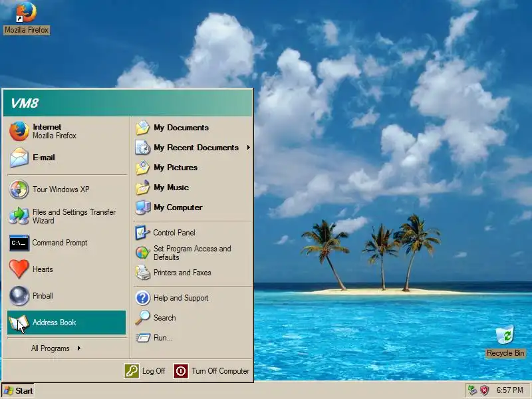Click the Files and Settings Transfer Wizard label
The height and width of the screenshot is (399, 532).
tap(74, 216)
